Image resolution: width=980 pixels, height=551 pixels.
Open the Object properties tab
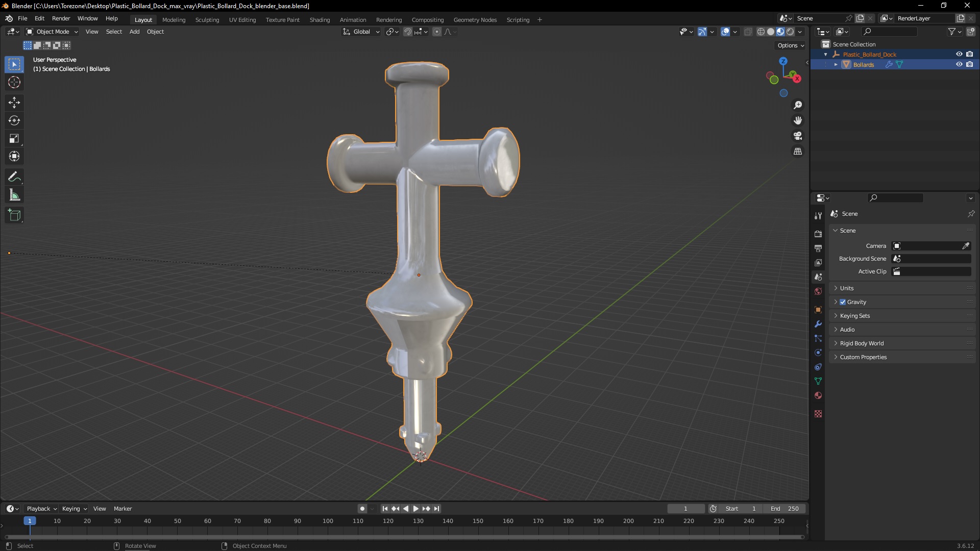pyautogui.click(x=818, y=310)
